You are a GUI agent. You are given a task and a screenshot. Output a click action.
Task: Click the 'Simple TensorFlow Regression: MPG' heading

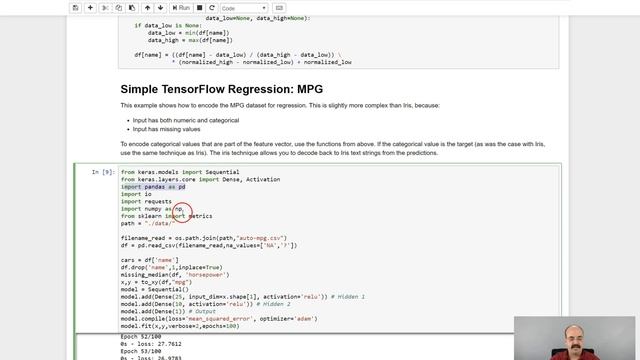222,89
